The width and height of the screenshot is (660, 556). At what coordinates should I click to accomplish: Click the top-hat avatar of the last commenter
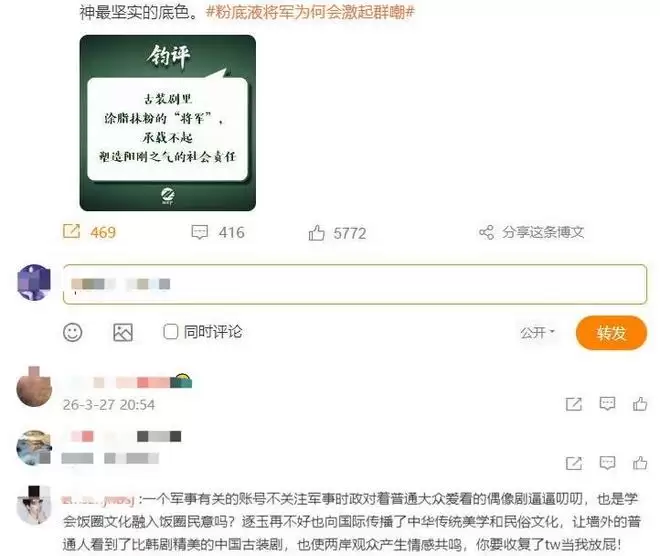tap(34, 505)
